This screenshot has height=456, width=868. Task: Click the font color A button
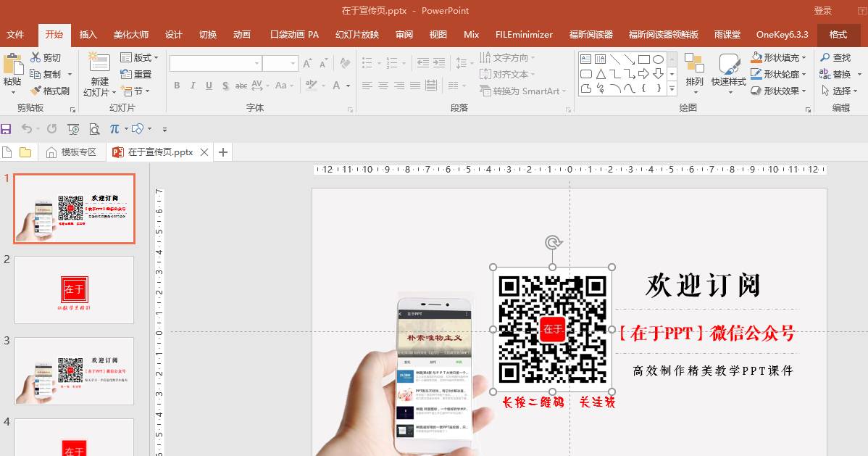[x=337, y=86]
